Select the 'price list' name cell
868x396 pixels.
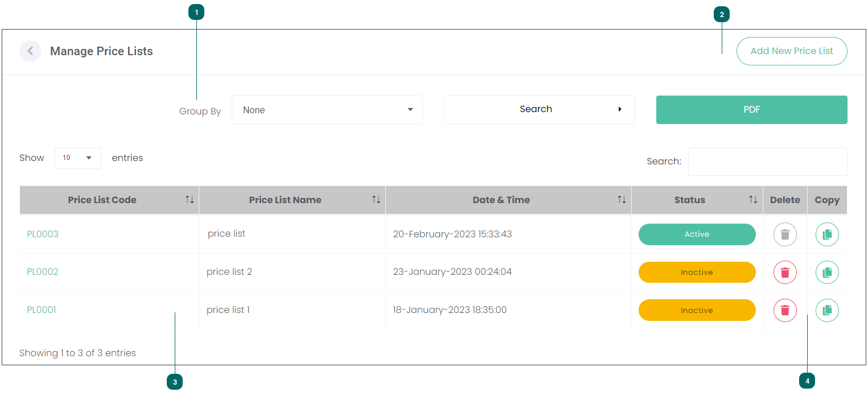point(293,234)
